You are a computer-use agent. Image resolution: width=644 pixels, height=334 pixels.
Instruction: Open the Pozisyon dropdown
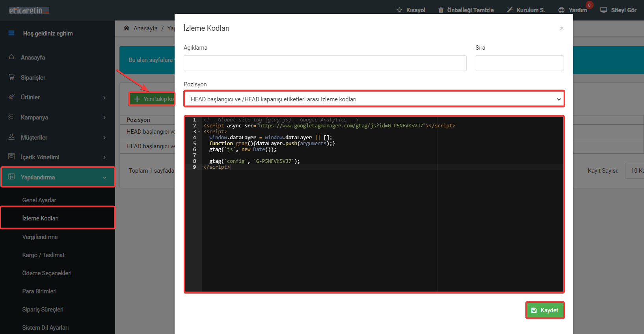click(x=374, y=99)
